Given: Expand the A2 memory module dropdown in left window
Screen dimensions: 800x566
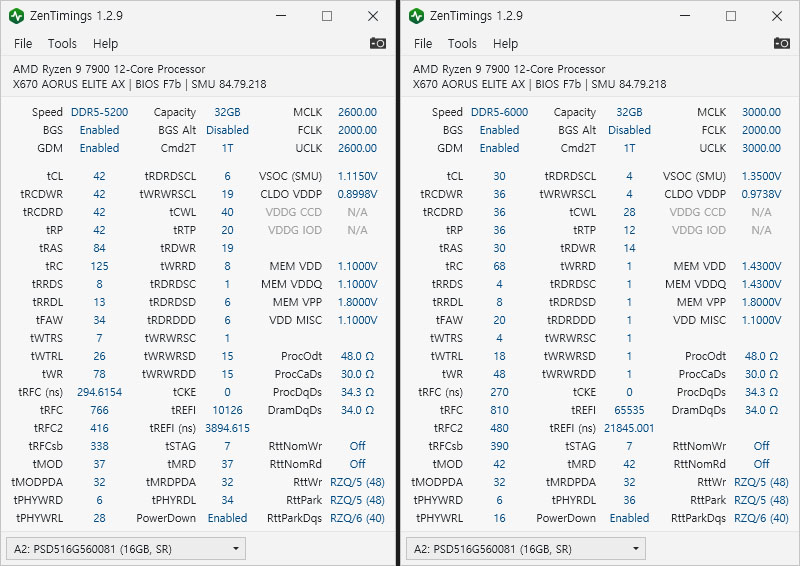Looking at the screenshot, I should click(x=126, y=549).
